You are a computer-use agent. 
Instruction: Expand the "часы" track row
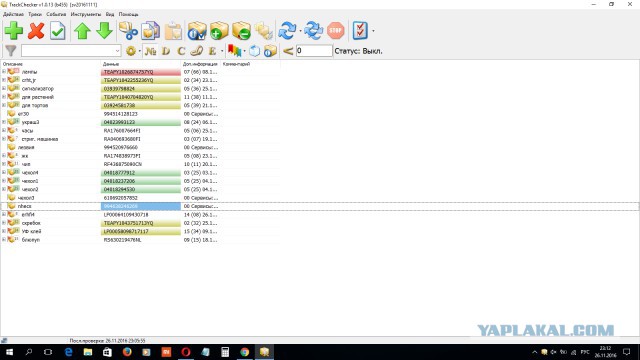[x=4, y=130]
